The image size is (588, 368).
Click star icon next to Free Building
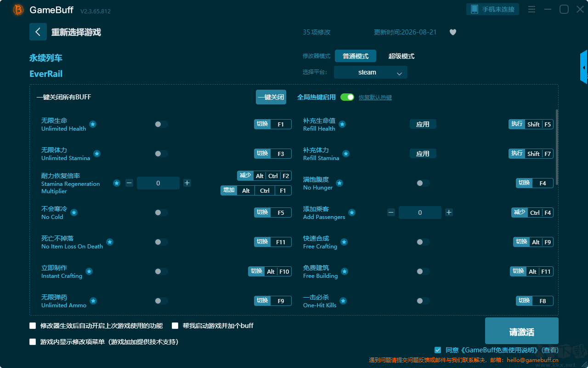tap(345, 271)
